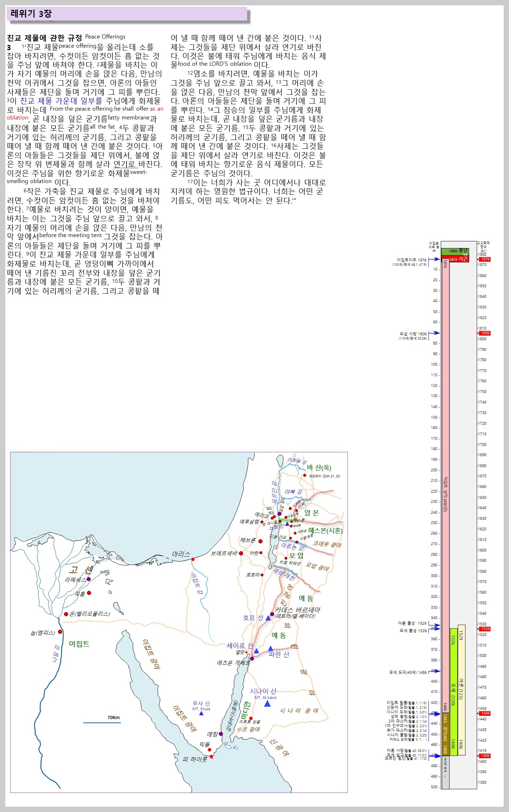Click the red dot at 놉(멤피스)
The height and width of the screenshot is (812, 509).
[60, 632]
